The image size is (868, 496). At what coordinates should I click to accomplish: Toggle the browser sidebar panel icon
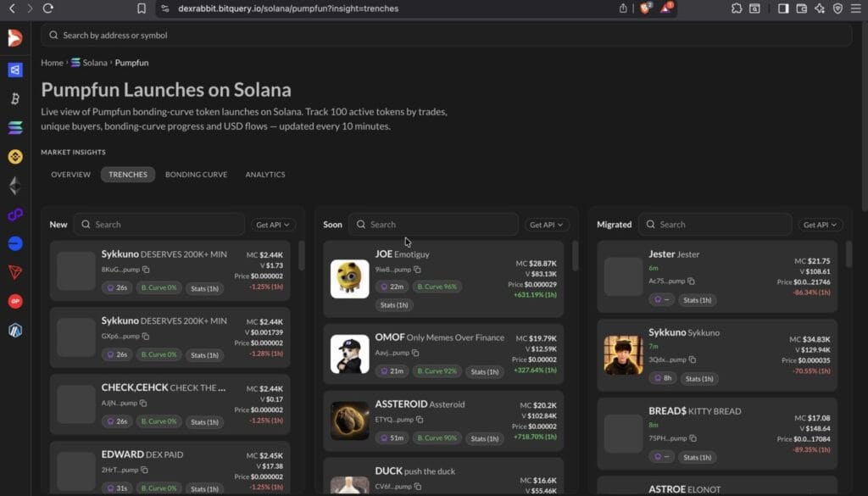pos(782,8)
